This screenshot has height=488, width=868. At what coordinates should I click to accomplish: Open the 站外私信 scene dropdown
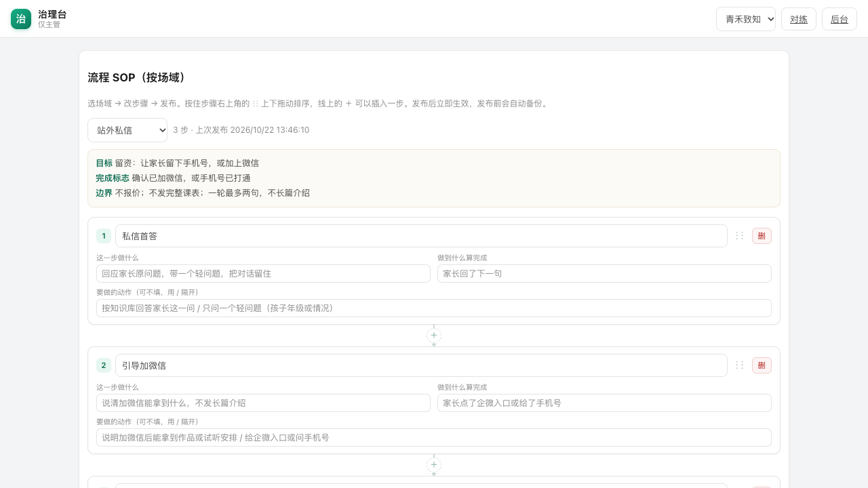click(127, 130)
